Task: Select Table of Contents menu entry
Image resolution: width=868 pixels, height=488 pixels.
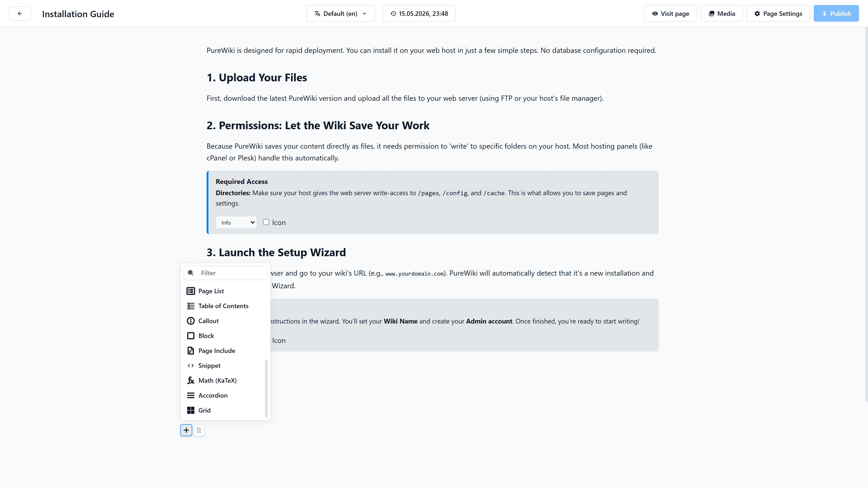Action: (x=225, y=306)
